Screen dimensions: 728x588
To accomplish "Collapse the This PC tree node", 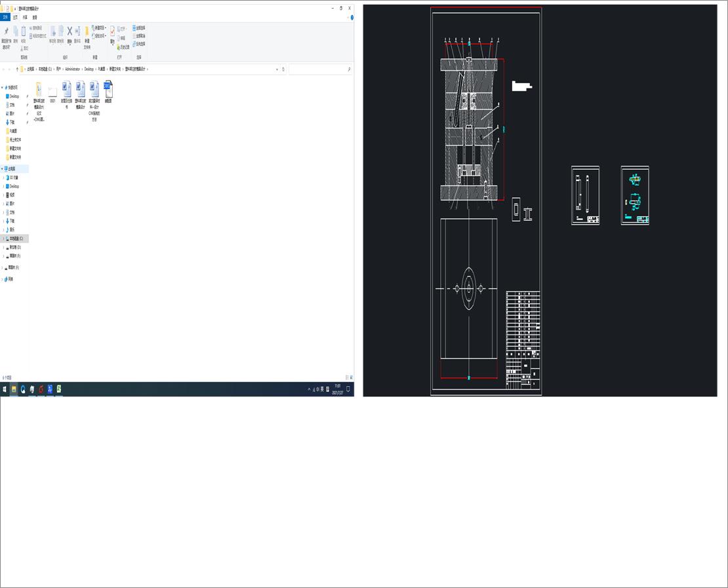I will pos(2,169).
